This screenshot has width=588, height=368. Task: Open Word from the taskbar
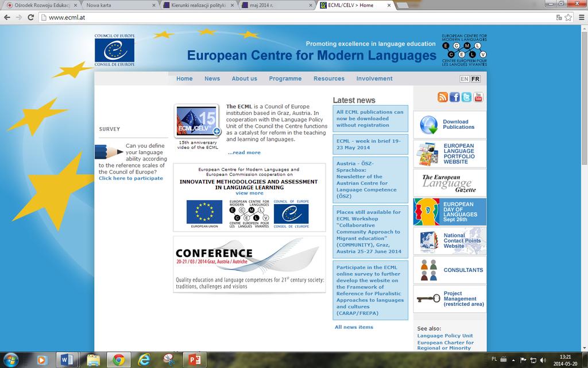click(x=67, y=360)
